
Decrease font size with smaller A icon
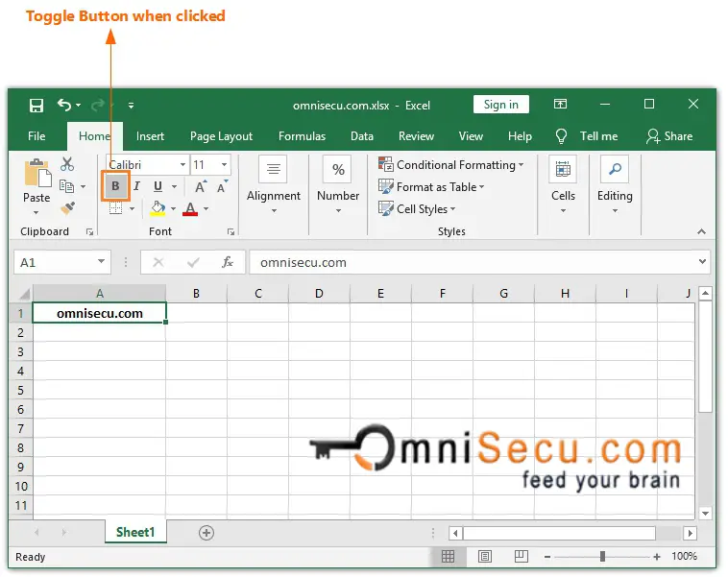[x=223, y=186]
